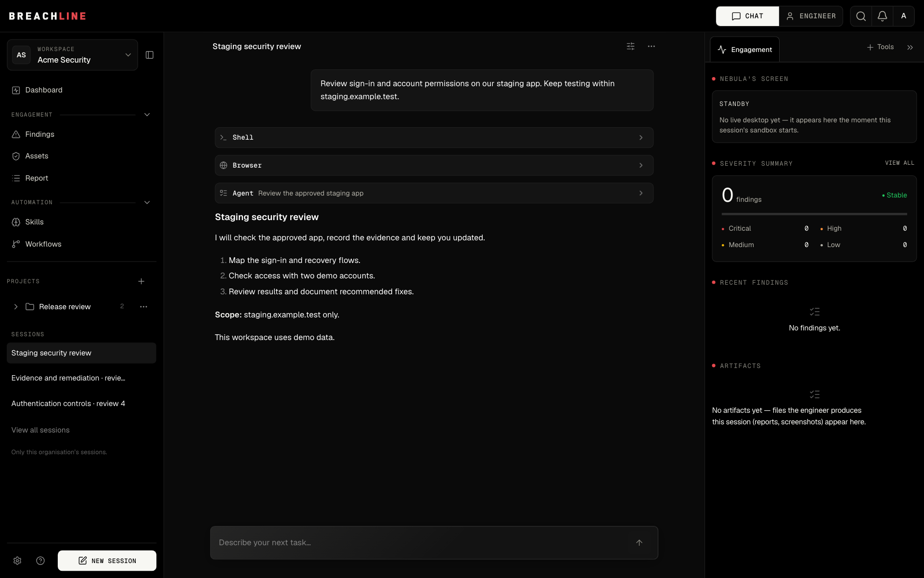Expand the Release review project folder
Image resolution: width=924 pixels, height=578 pixels.
[16, 307]
